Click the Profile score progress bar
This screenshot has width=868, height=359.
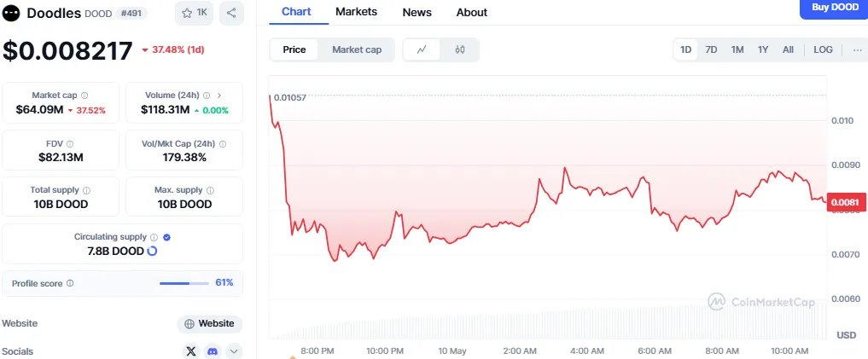coord(184,283)
